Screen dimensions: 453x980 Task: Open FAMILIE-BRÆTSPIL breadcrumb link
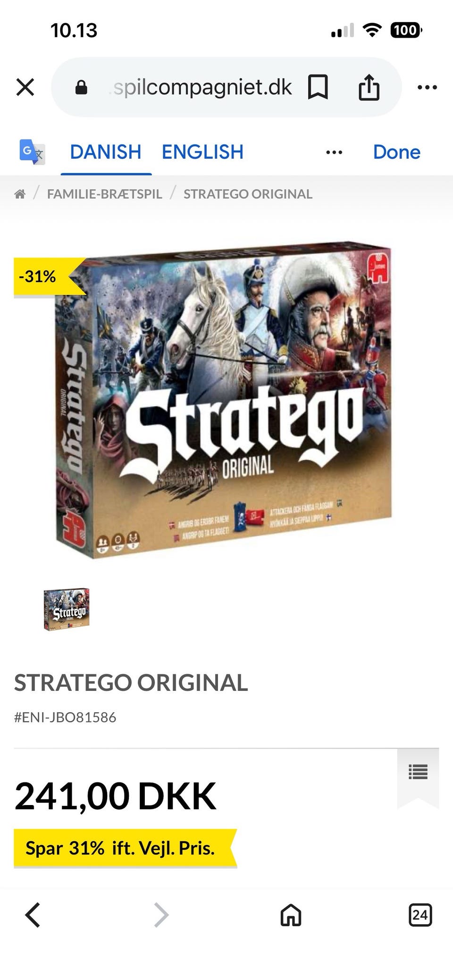point(105,194)
